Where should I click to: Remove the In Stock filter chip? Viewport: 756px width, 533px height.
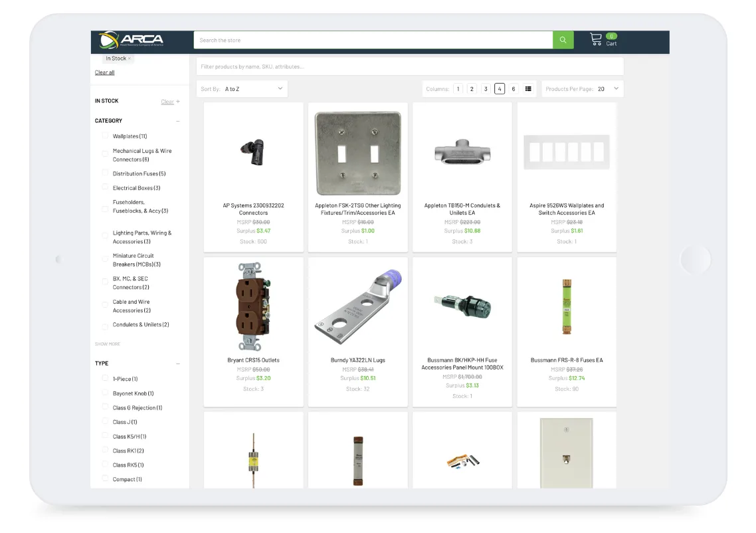tap(130, 58)
